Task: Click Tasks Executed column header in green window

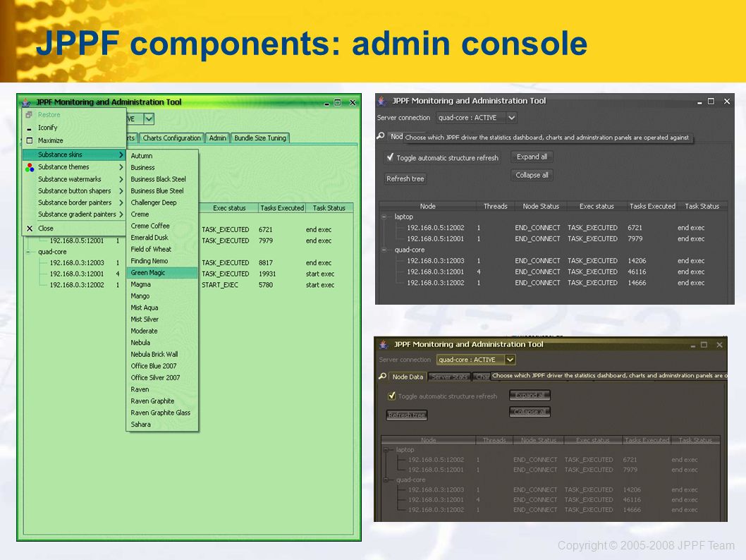Action: point(281,208)
